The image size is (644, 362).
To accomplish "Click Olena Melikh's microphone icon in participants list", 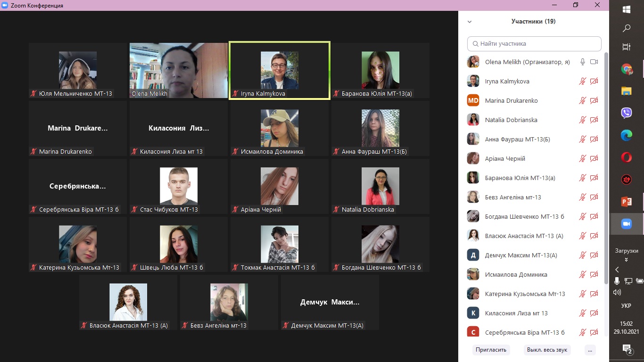I will pos(583,62).
